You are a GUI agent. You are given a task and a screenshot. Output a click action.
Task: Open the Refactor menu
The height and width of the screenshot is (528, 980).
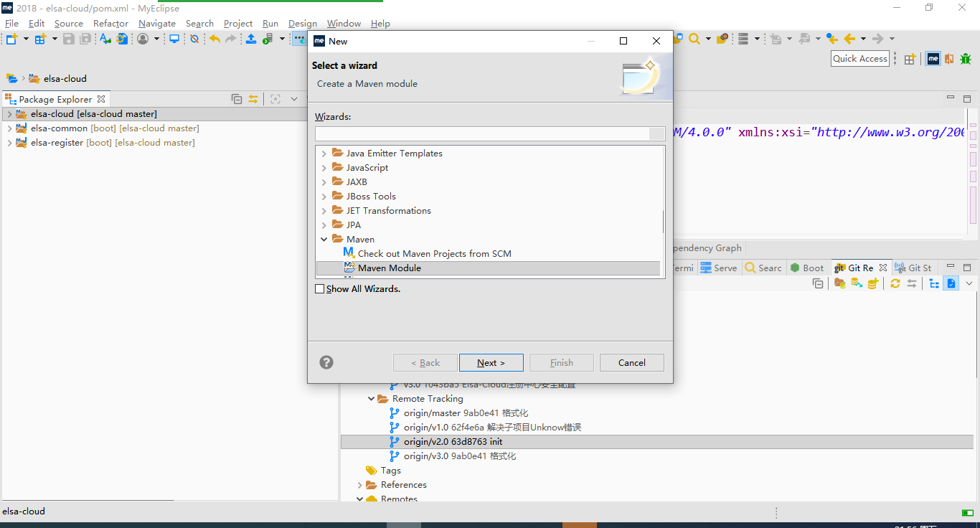click(110, 24)
